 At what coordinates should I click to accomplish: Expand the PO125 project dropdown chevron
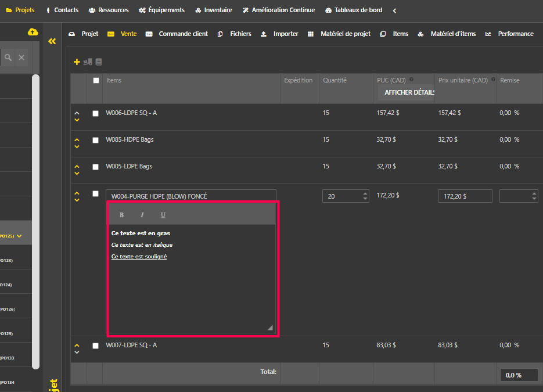point(19,236)
